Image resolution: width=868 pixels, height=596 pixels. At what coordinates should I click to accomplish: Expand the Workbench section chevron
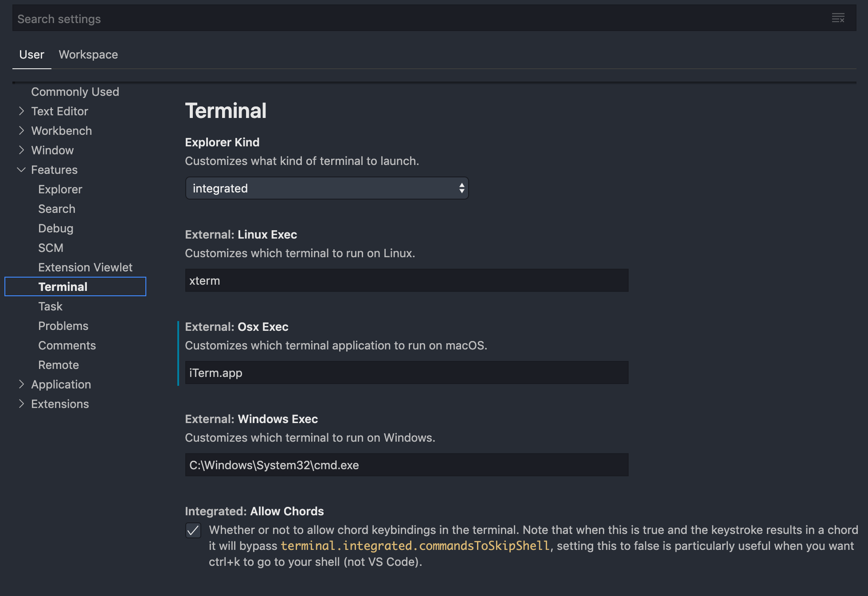(21, 131)
